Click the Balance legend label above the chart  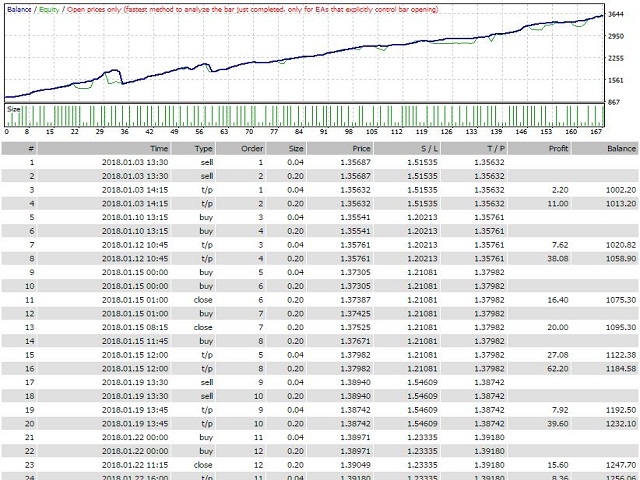(x=19, y=9)
